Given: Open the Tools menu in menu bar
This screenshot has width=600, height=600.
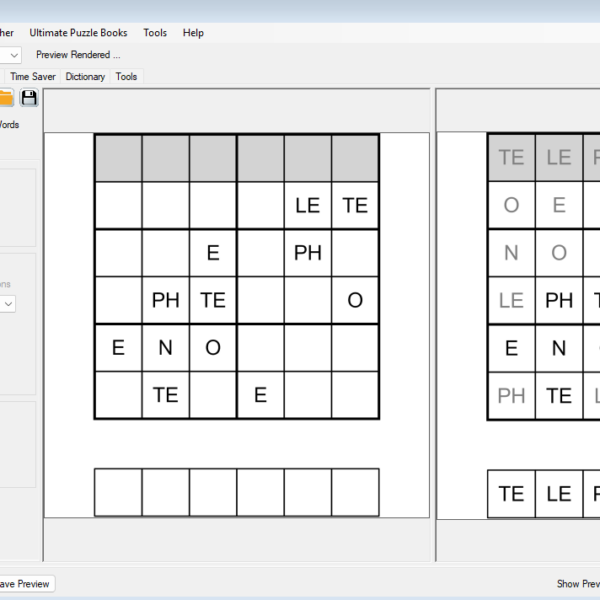Looking at the screenshot, I should 155,33.
